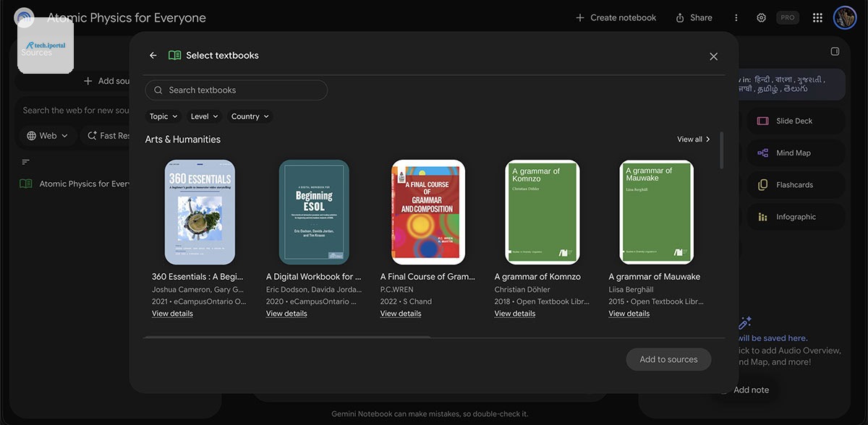The width and height of the screenshot is (868, 425).
Task: Share the notebook
Action: [x=694, y=17]
